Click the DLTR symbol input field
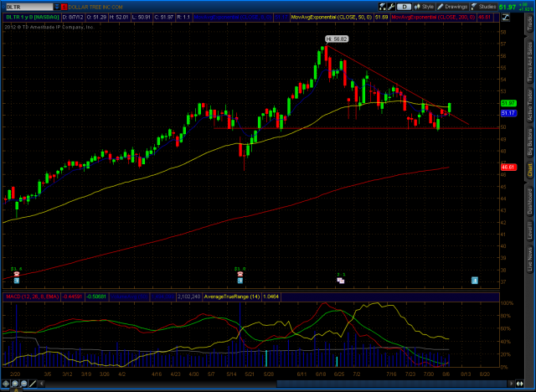This screenshot has height=392, width=536. [29, 7]
